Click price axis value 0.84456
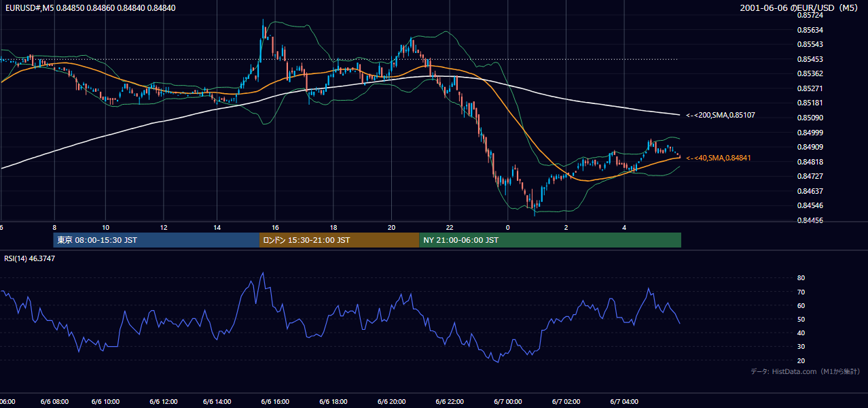The image size is (868, 408). coord(810,220)
